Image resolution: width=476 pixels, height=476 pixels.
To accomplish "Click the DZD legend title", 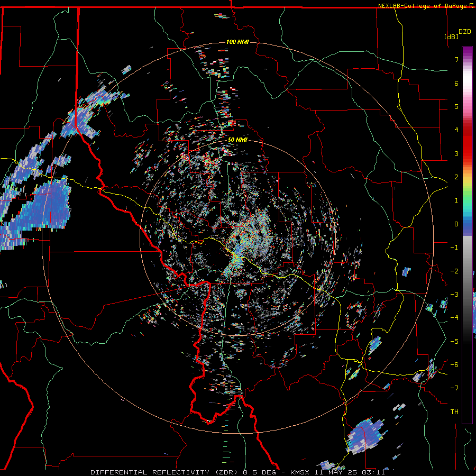I will pos(465,32).
